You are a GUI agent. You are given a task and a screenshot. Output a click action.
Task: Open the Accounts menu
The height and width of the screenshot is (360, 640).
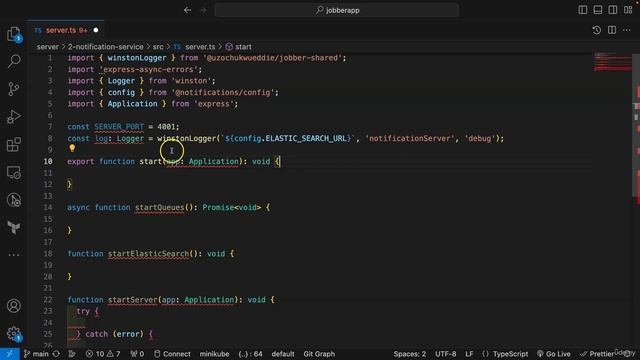pos(13,306)
